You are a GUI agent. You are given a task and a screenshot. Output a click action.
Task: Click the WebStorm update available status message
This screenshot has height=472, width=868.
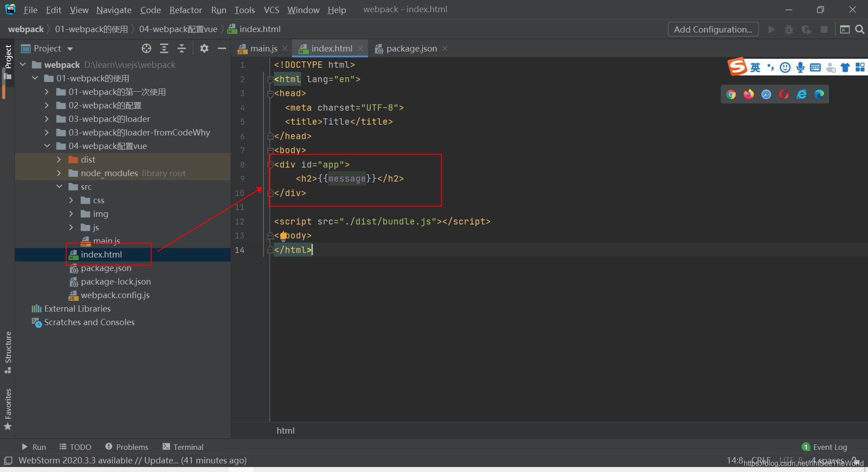pos(132,460)
